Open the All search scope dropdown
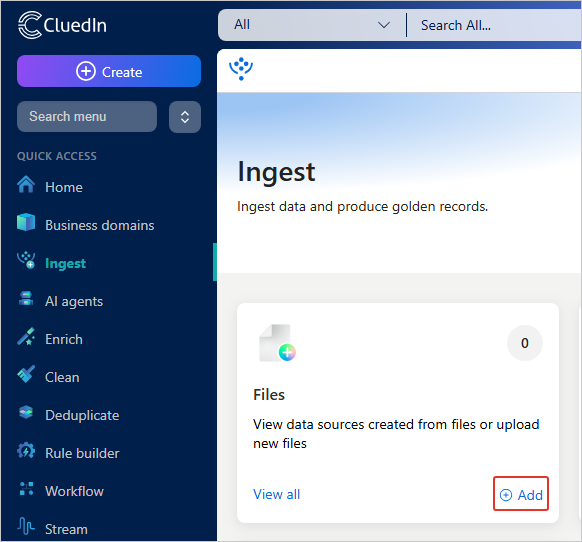Viewport: 582px width, 542px height. point(312,25)
